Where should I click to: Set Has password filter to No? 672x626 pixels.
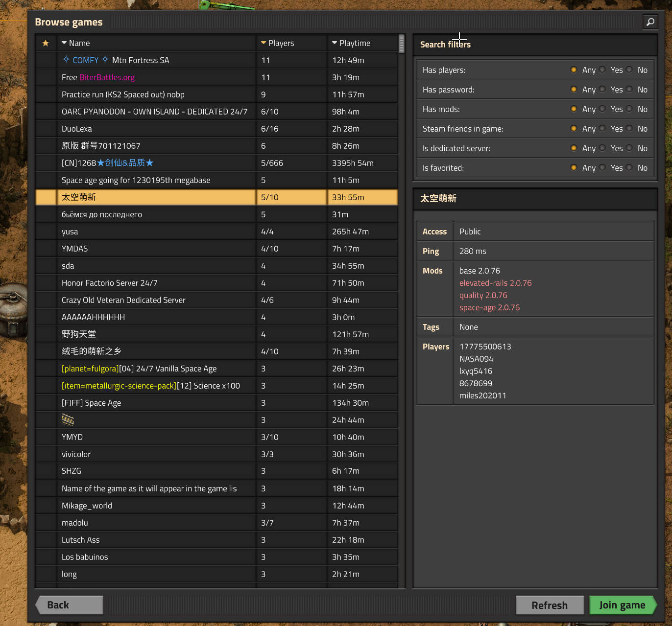coord(630,90)
